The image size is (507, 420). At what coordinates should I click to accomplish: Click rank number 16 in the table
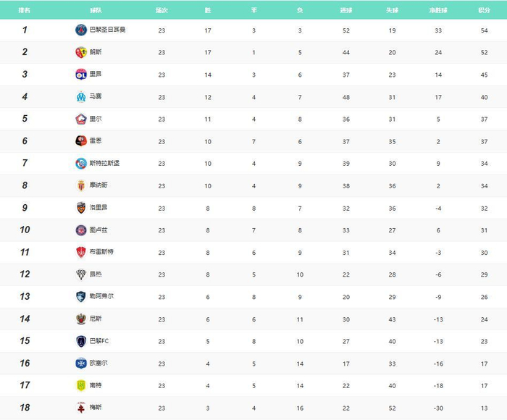25,364
